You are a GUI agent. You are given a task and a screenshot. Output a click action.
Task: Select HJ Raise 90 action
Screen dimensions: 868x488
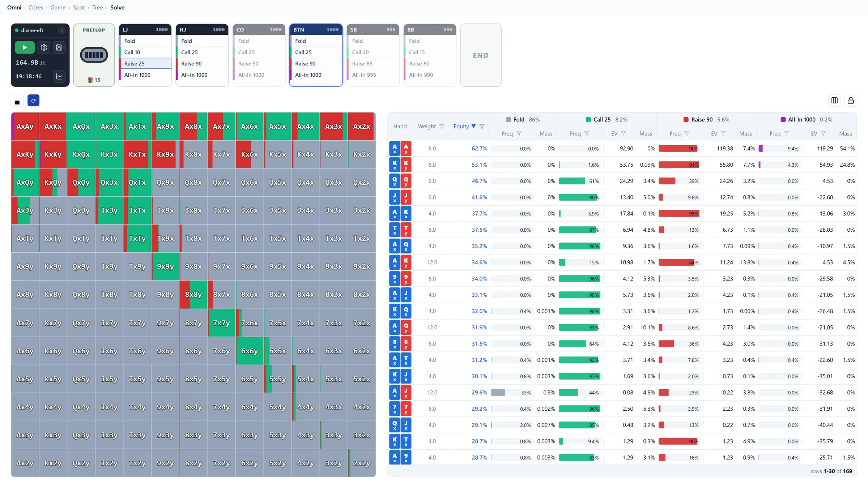click(x=202, y=63)
